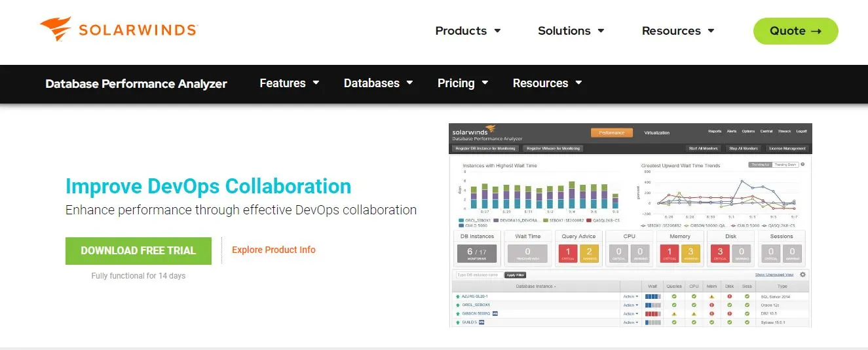Click the Type DB instance name field
The height and width of the screenshot is (350, 868).
(x=480, y=275)
